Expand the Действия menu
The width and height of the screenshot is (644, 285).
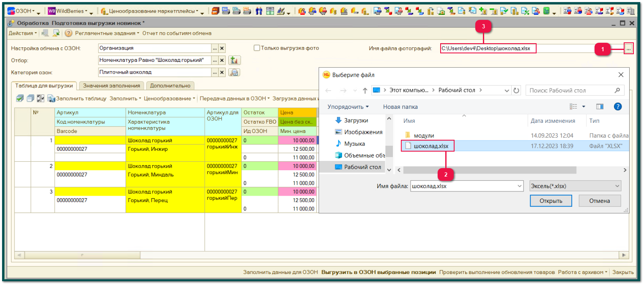(x=23, y=33)
